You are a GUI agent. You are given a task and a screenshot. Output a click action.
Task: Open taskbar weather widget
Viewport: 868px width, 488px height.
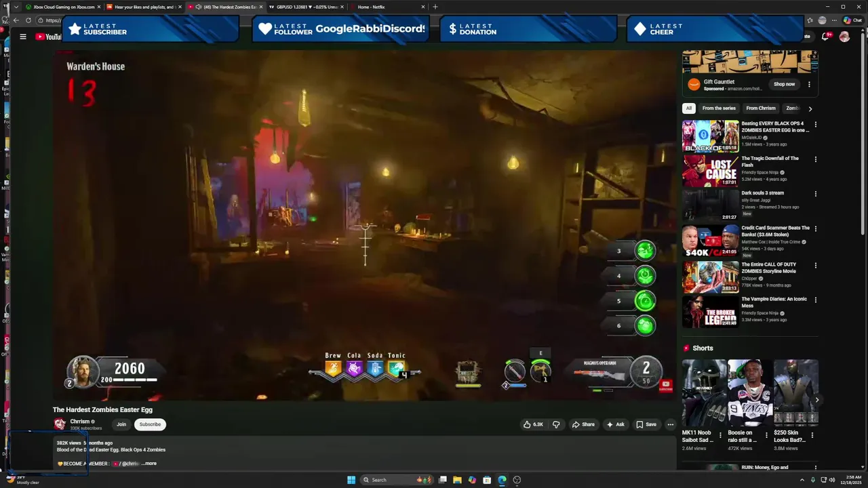(x=24, y=480)
